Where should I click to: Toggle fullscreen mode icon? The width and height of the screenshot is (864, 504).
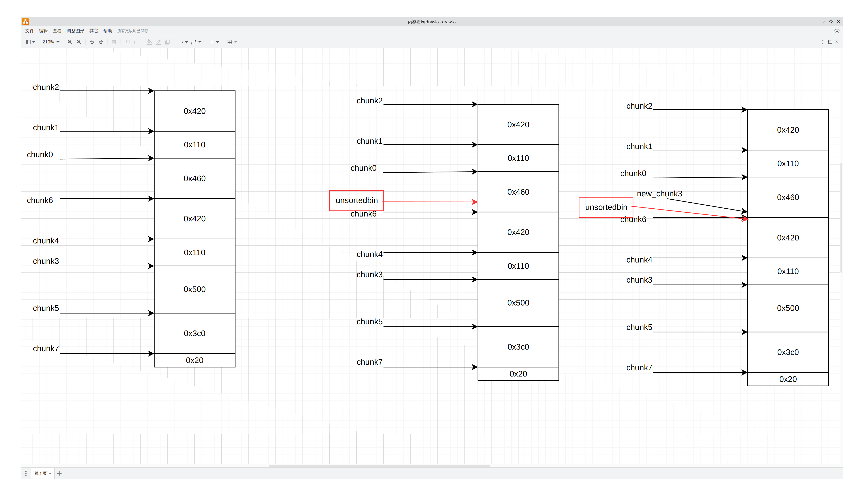pyautogui.click(x=824, y=42)
